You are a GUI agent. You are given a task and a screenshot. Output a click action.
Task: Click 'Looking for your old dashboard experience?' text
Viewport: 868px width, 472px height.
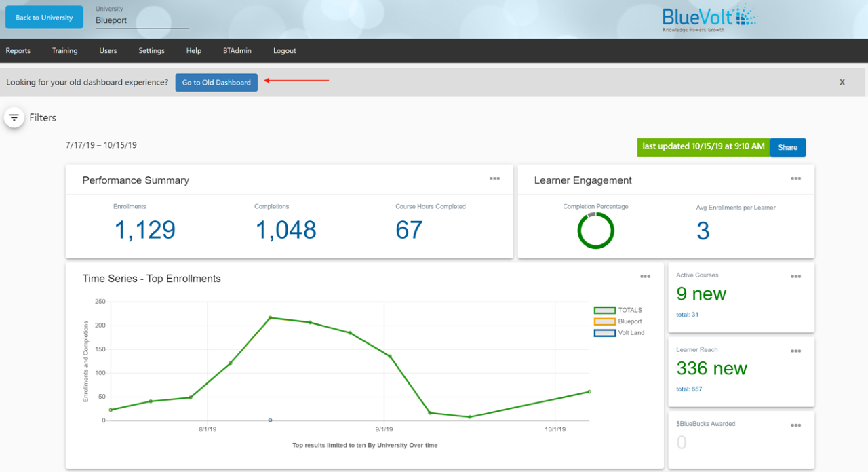(87, 82)
